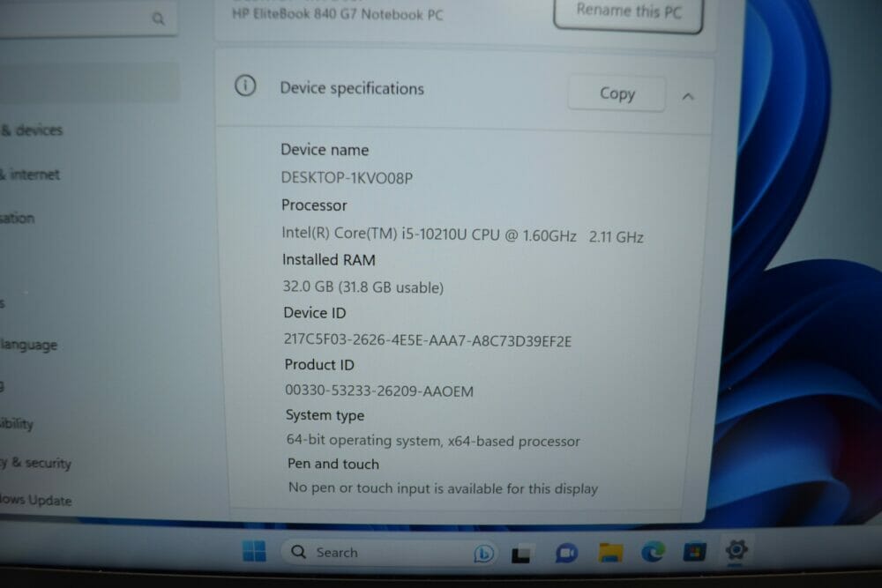Open the Privacy & security settings page
The image size is (882, 588).
tap(35, 463)
